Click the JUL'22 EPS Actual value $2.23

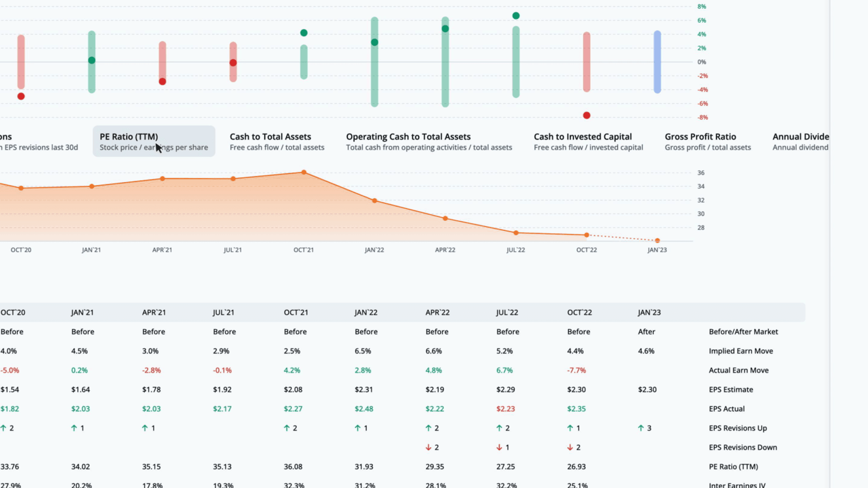[506, 409]
